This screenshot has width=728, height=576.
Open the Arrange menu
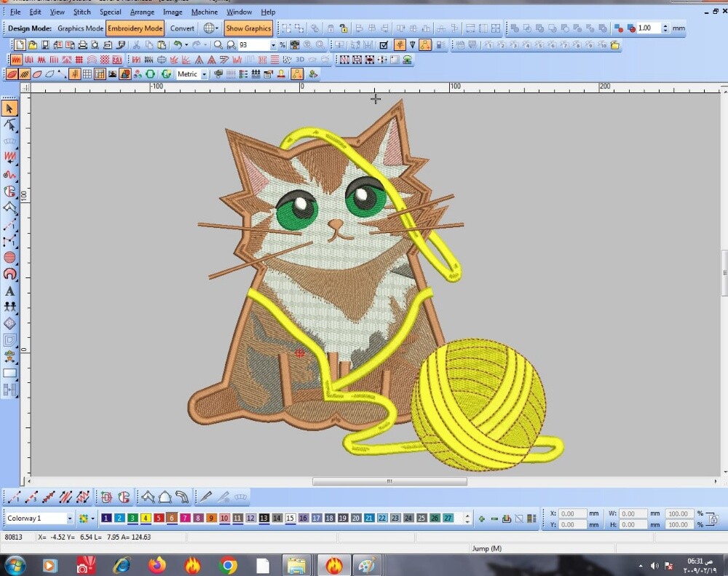pyautogui.click(x=142, y=12)
